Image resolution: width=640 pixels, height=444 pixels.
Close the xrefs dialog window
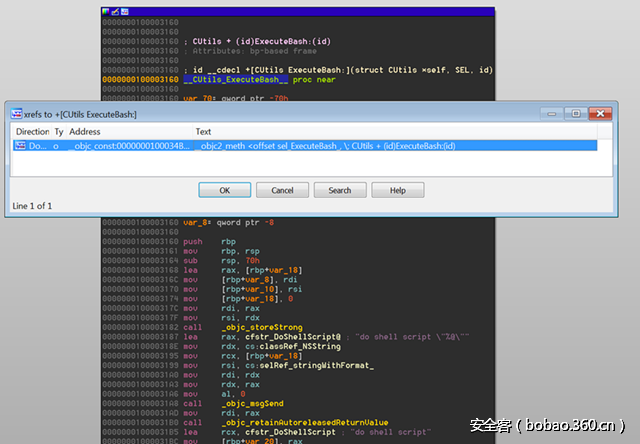coord(602,114)
